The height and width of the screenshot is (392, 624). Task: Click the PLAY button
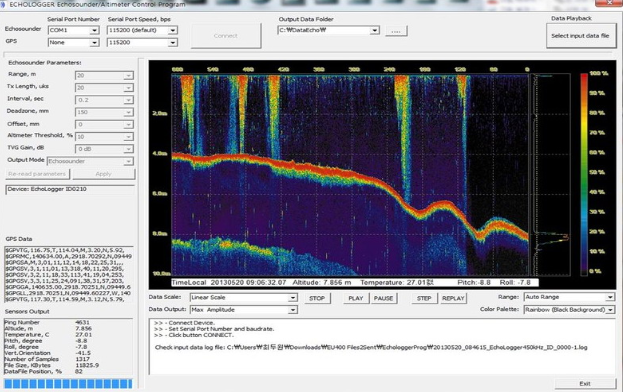[356, 298]
